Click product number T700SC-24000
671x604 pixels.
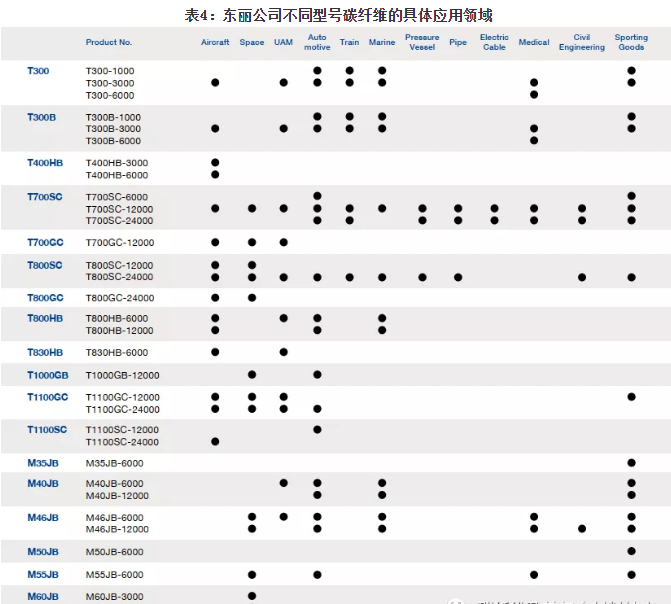tap(119, 220)
